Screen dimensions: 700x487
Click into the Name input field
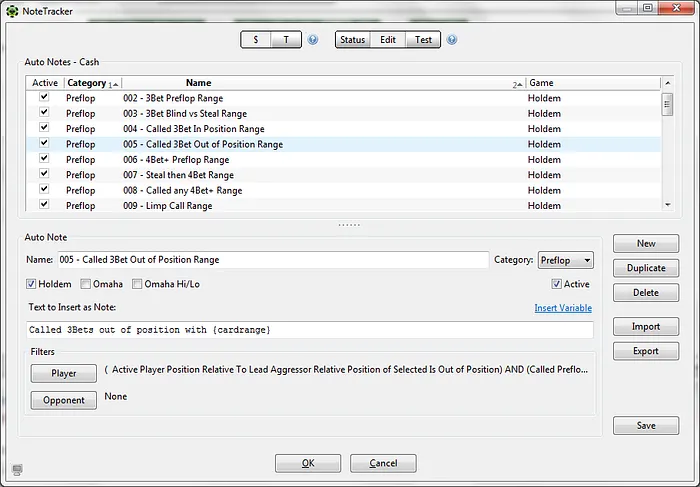[x=273, y=260]
